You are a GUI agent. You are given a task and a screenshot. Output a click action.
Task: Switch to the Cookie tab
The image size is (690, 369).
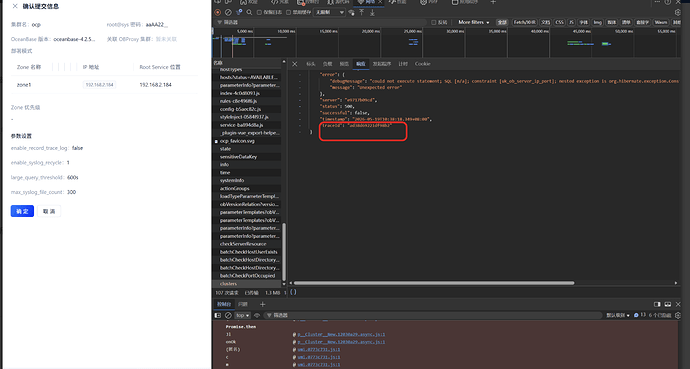(422, 64)
